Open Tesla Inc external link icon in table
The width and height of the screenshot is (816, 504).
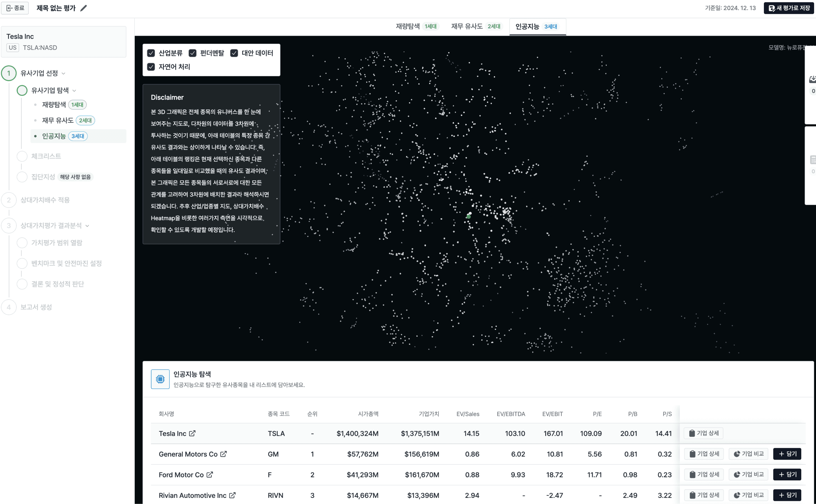[x=192, y=433]
